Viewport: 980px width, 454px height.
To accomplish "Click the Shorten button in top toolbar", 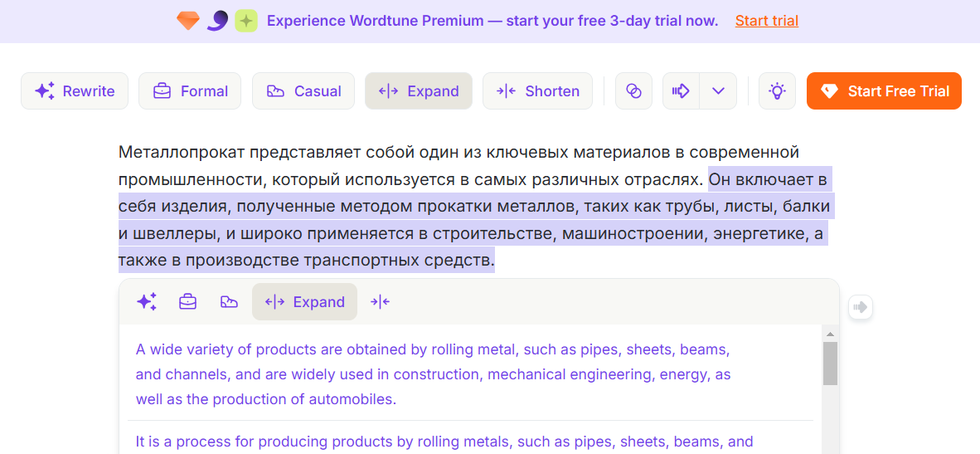I will [537, 91].
